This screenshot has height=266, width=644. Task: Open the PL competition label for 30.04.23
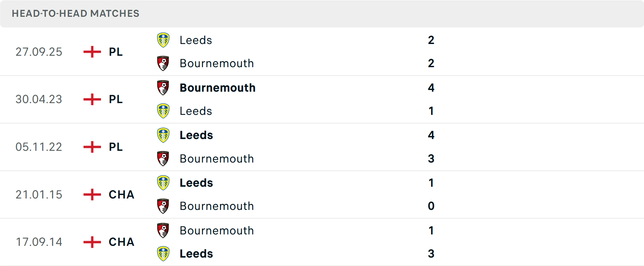pos(115,99)
